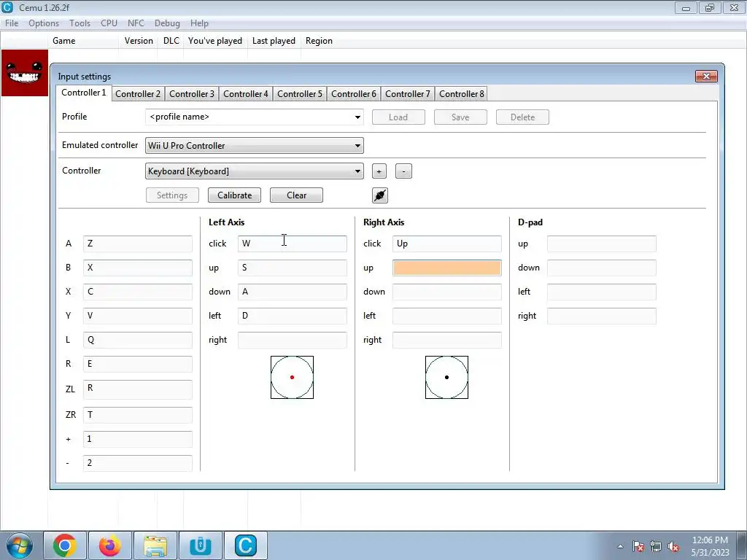Viewport: 747px width, 560px height.
Task: Click the Left Axis stick visualizer
Action: pyautogui.click(x=292, y=377)
